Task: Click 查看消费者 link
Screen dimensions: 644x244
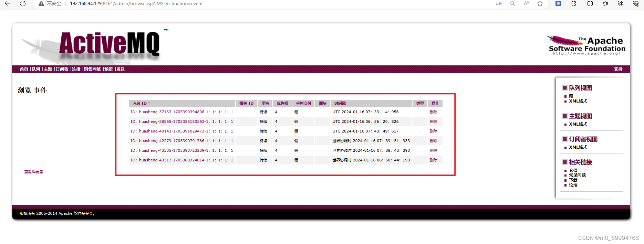Action: coord(33,172)
